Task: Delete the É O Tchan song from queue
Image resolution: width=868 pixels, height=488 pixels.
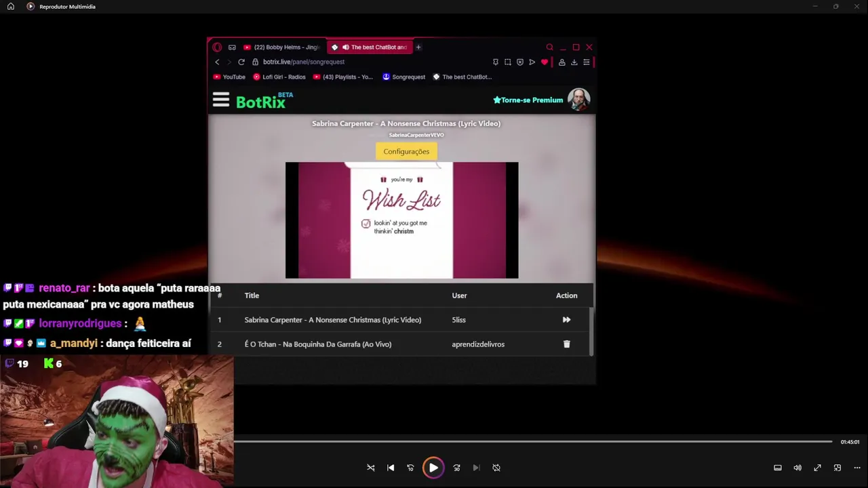Action: (x=567, y=344)
